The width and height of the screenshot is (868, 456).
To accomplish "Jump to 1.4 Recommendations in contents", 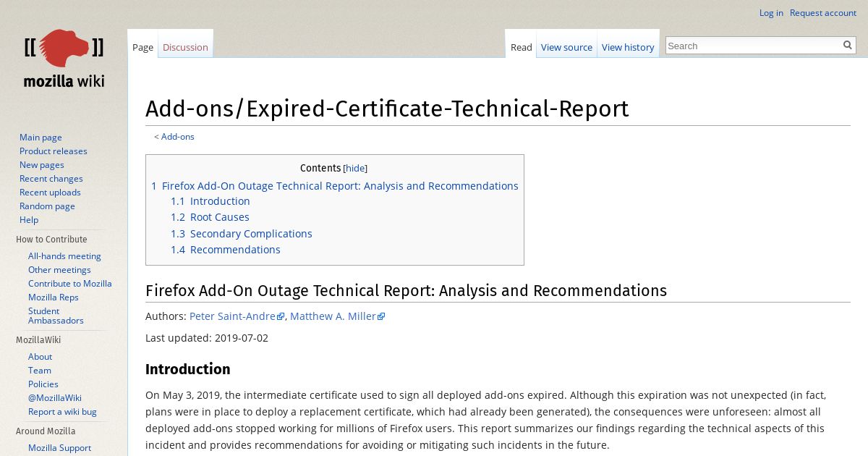I will pos(226,250).
